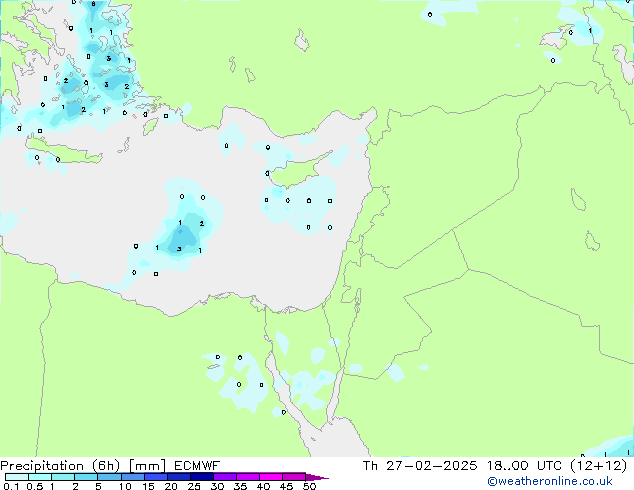Click the "Th 27-02-2025" date text

(420, 466)
